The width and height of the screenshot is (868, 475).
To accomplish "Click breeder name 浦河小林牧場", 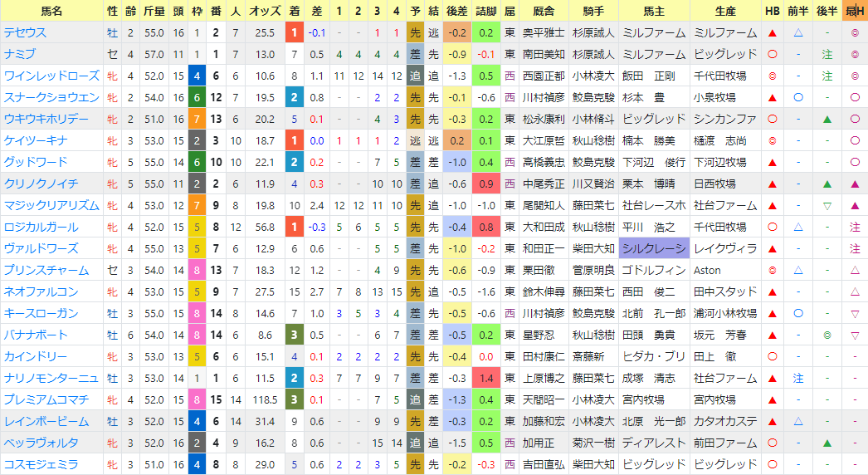I will click(725, 314).
